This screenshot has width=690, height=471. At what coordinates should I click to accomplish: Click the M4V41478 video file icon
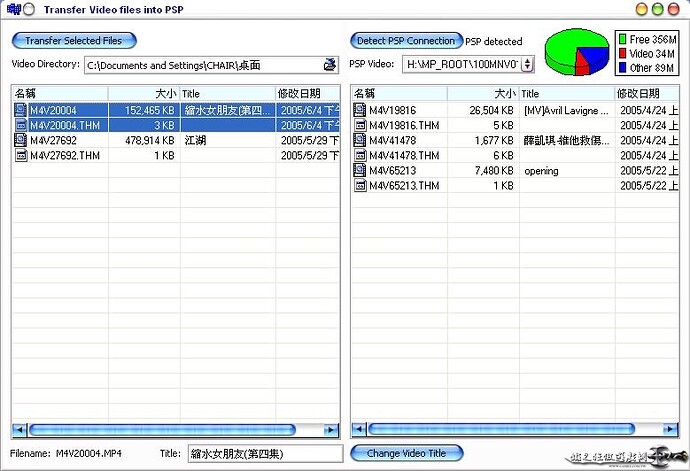coord(360,140)
